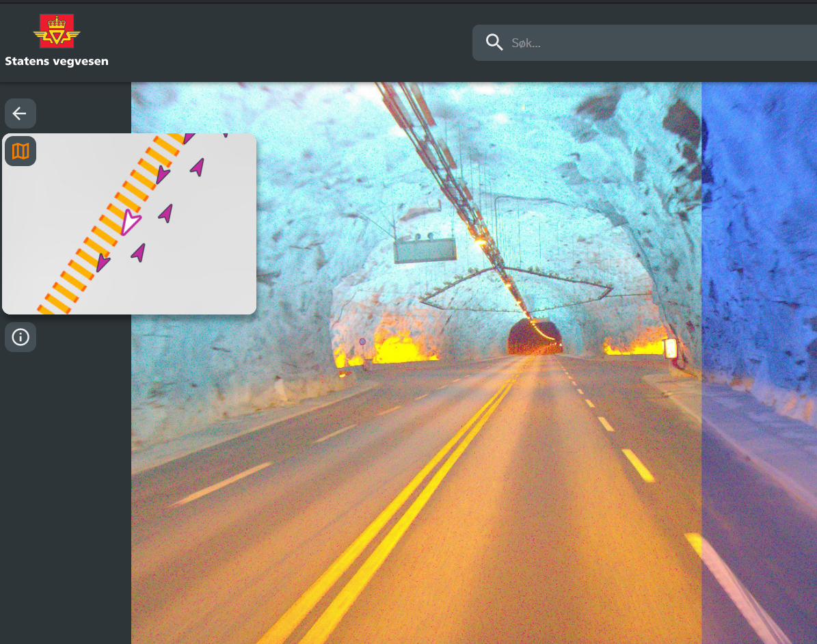This screenshot has width=817, height=644.
Task: Select purple arrow on striped line below white marker
Action: click(x=103, y=262)
